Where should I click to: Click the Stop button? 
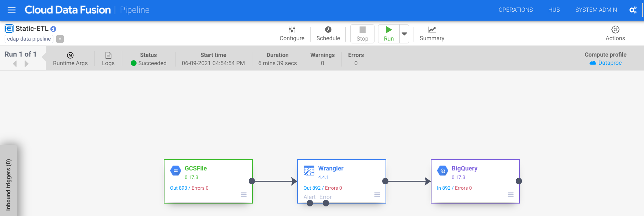click(362, 34)
